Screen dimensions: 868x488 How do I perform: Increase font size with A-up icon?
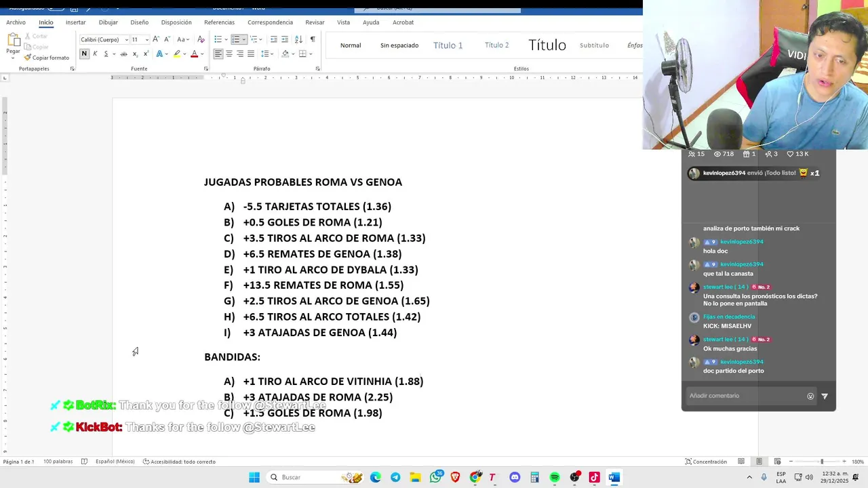tap(156, 39)
